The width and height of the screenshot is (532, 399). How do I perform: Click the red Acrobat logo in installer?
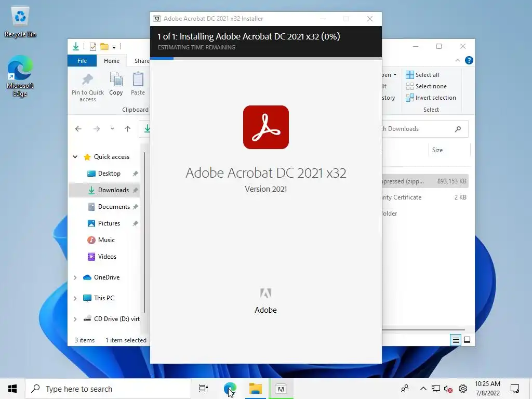[265, 127]
